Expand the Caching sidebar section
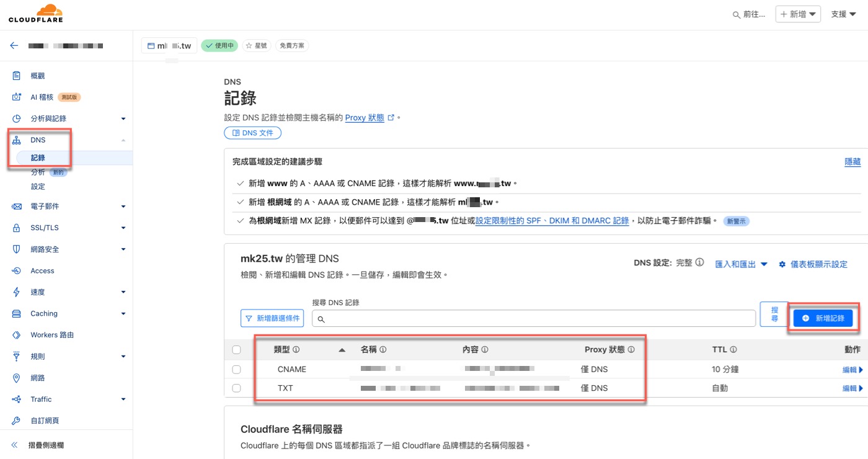868x459 pixels. [123, 314]
